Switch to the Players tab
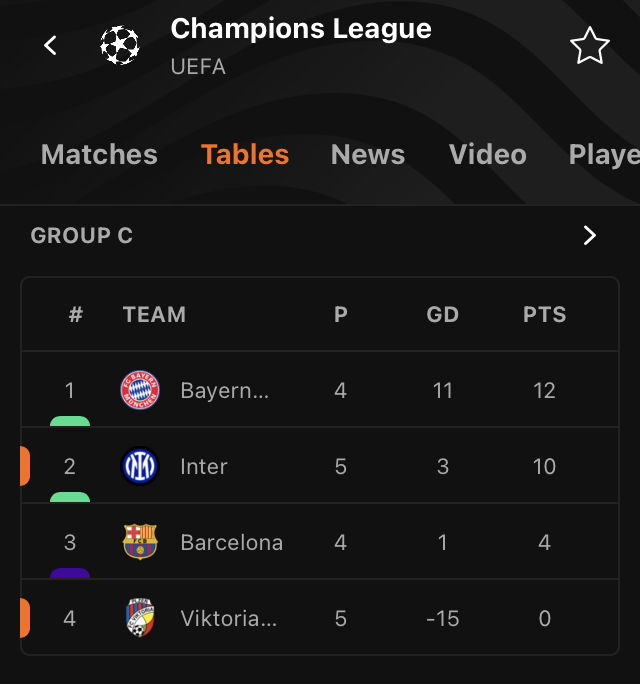The height and width of the screenshot is (684, 640). (x=604, y=155)
